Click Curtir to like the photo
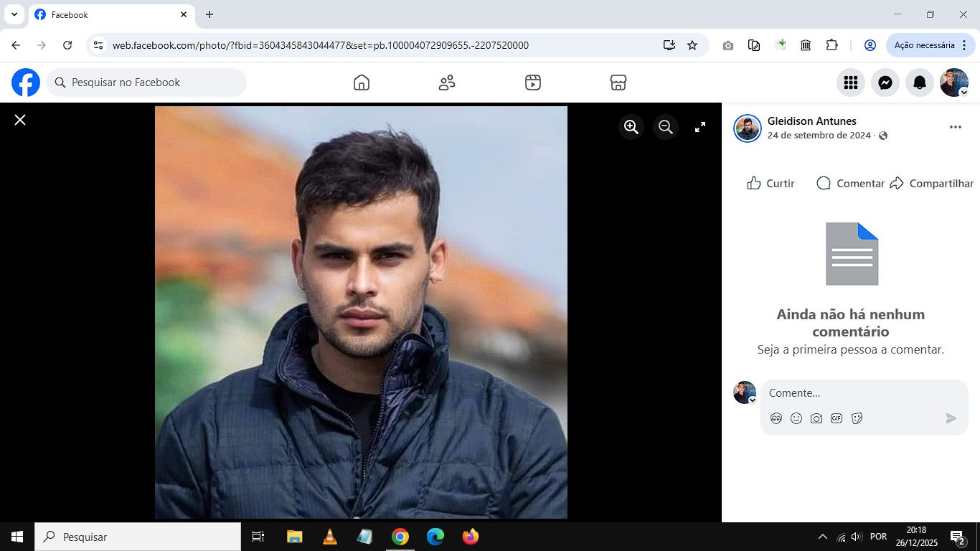The image size is (980, 551). coord(771,184)
